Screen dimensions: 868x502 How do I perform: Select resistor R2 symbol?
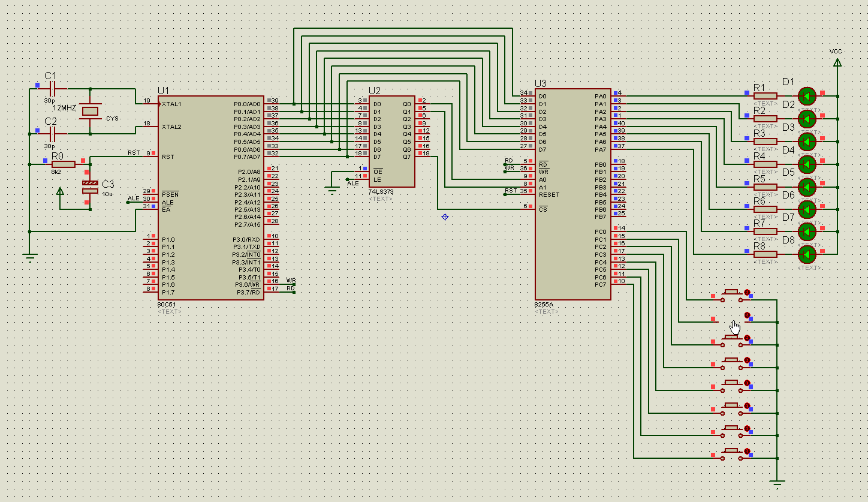pyautogui.click(x=765, y=118)
